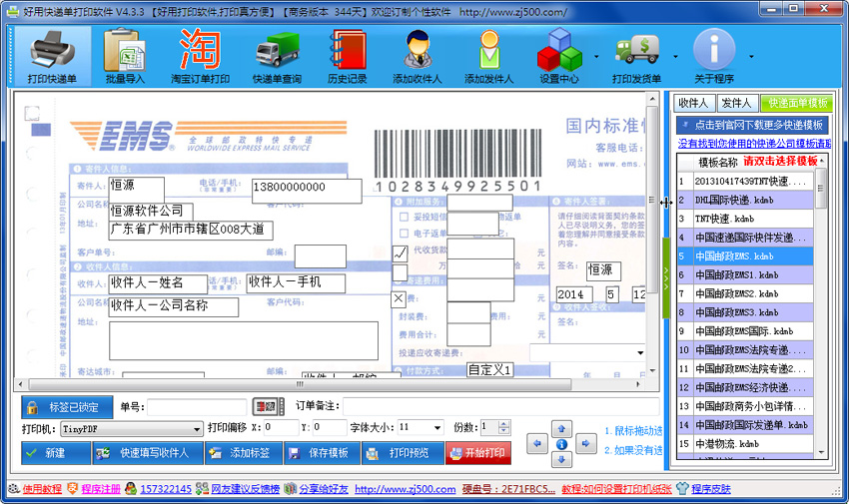This screenshot has height=504, width=849.
Task: Toggle the X-marked checkbox on the waybill
Action: coord(399,298)
